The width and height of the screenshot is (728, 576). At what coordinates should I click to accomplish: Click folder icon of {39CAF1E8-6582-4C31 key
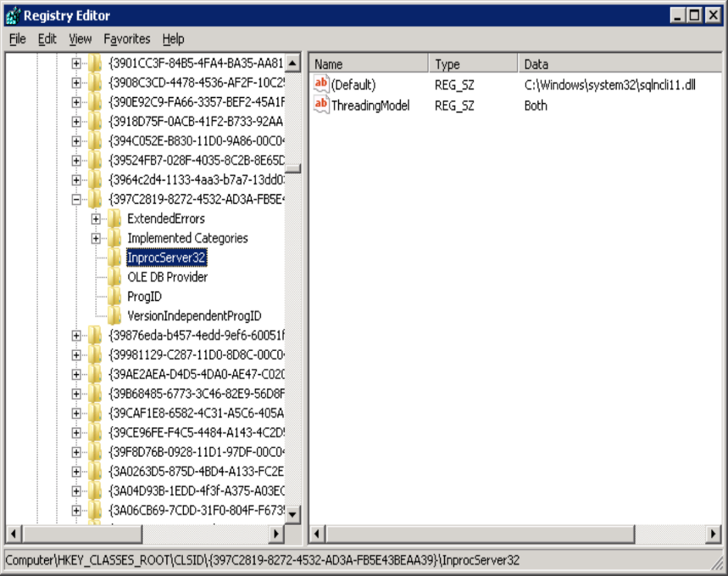pyautogui.click(x=94, y=414)
